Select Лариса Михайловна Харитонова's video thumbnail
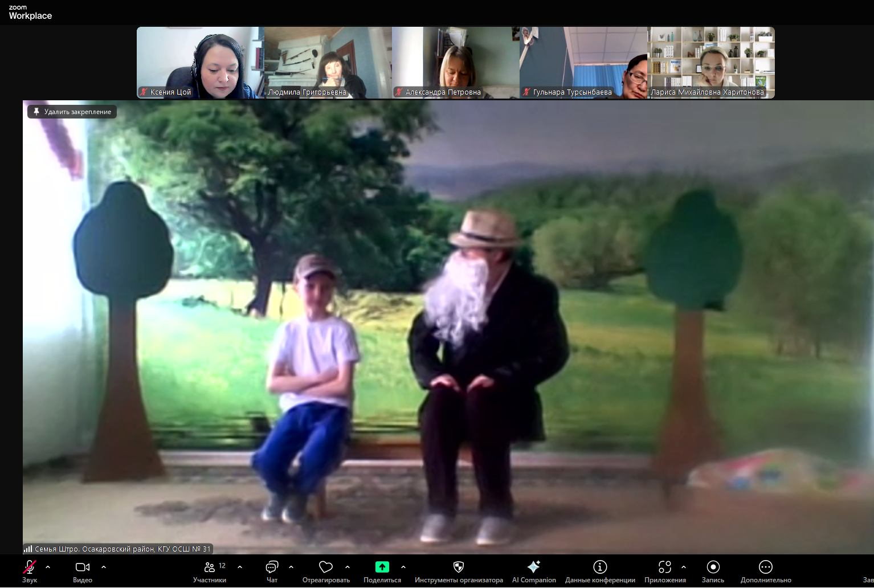The image size is (874, 588). [x=711, y=63]
